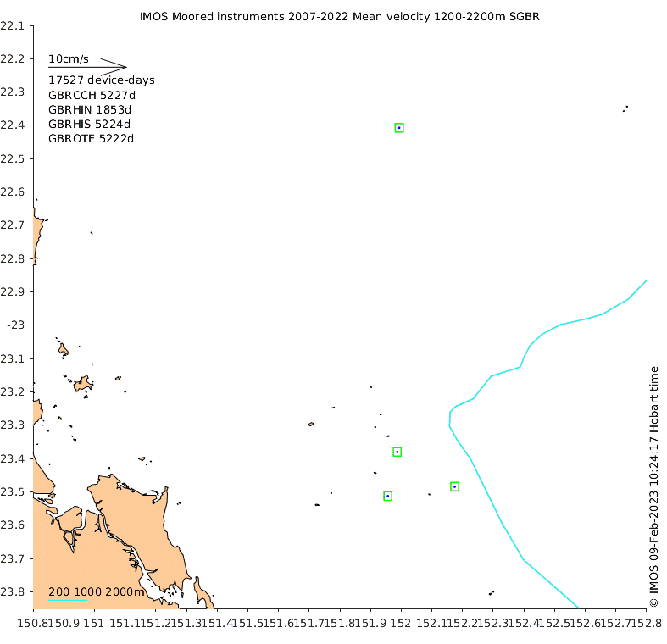
Task: Click the '17527 device-days' text
Action: pos(101,80)
